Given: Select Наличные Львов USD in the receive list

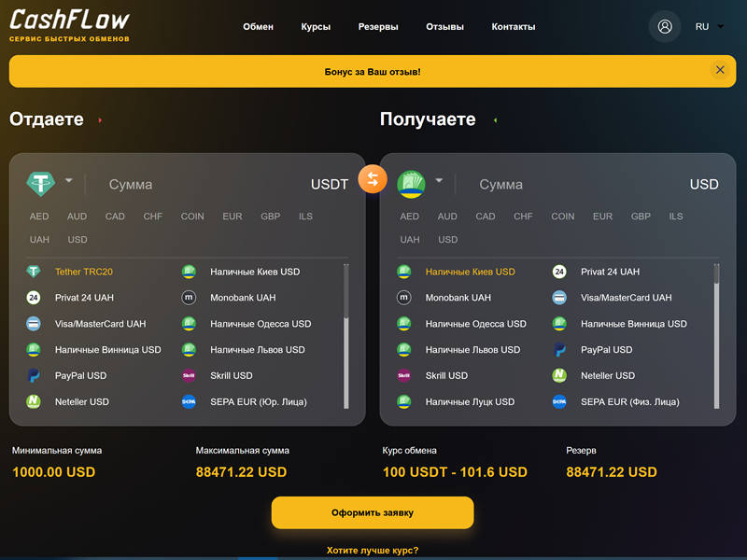Looking at the screenshot, I should coord(472,349).
